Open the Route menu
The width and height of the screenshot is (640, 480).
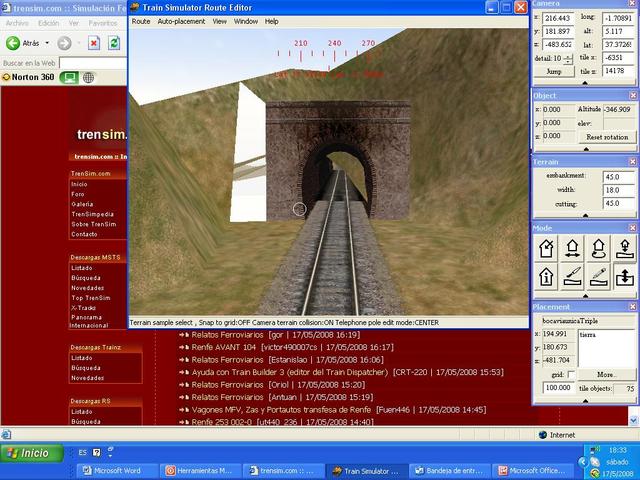click(141, 21)
